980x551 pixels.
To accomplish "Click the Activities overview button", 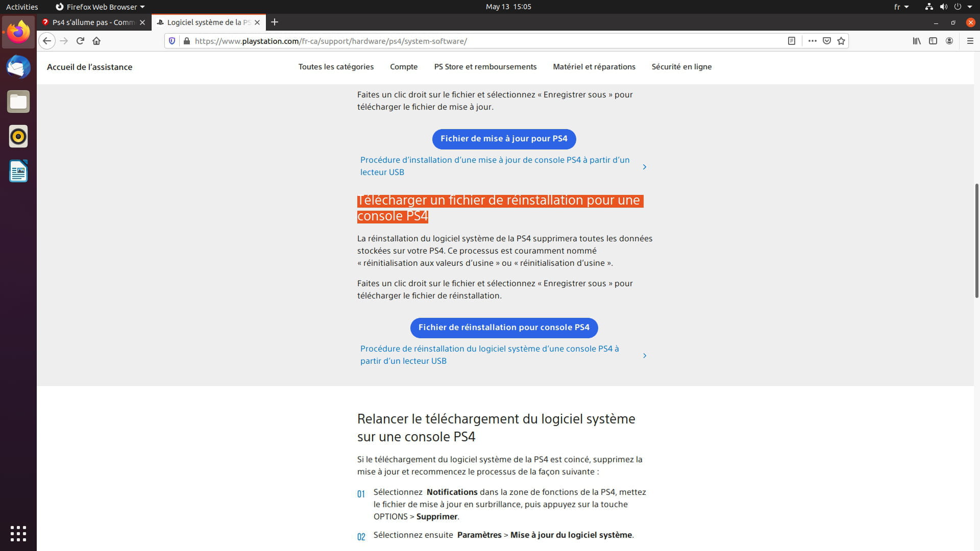I will tap(22, 7).
